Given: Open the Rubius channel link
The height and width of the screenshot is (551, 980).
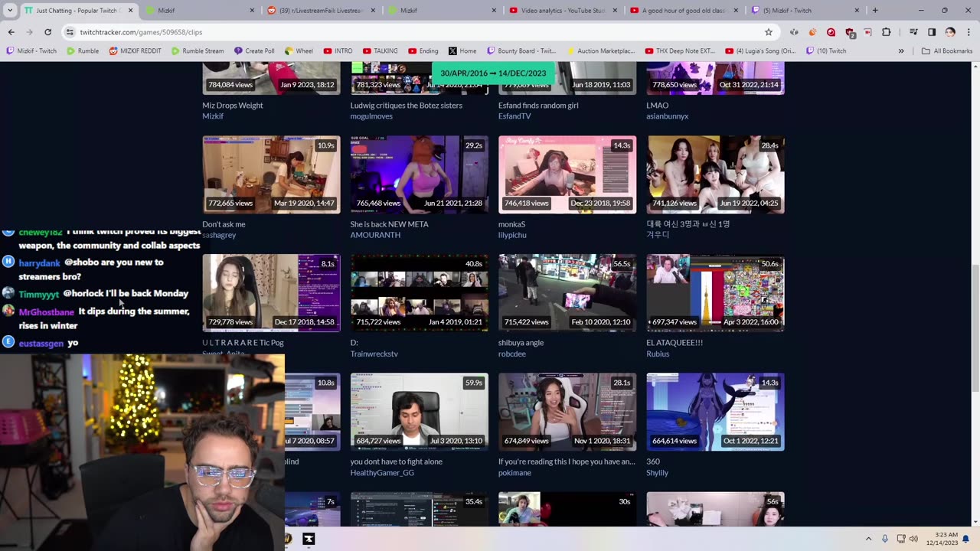Looking at the screenshot, I should pos(658,354).
